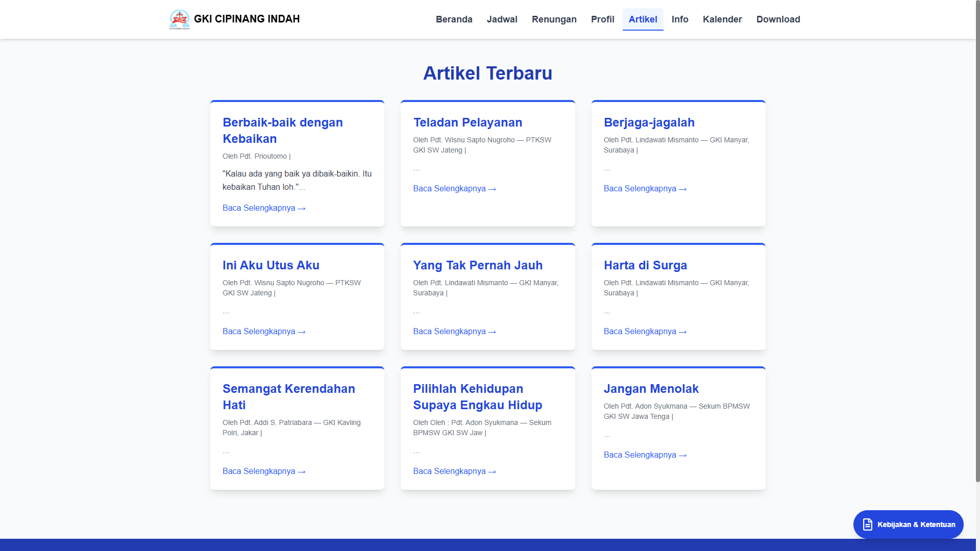Go to the Jadwal page

coord(502,19)
